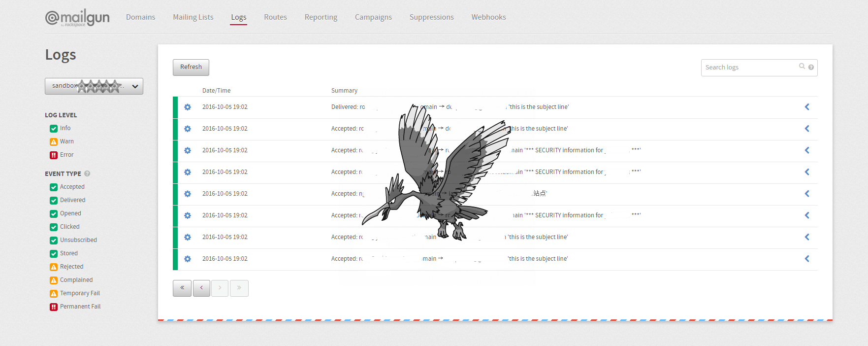Toggle the Temporary Fail checkbox
This screenshot has width=868, height=346.
(x=54, y=294)
